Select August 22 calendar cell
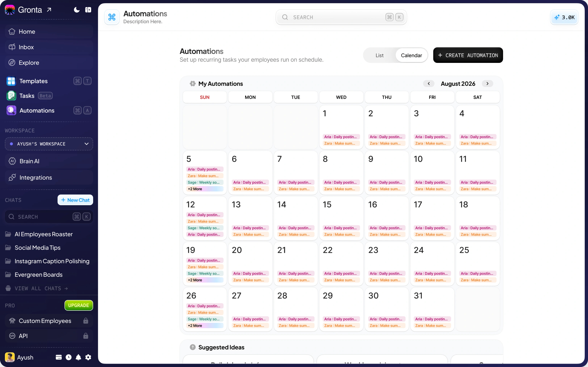This screenshot has height=367, width=588. point(341,264)
